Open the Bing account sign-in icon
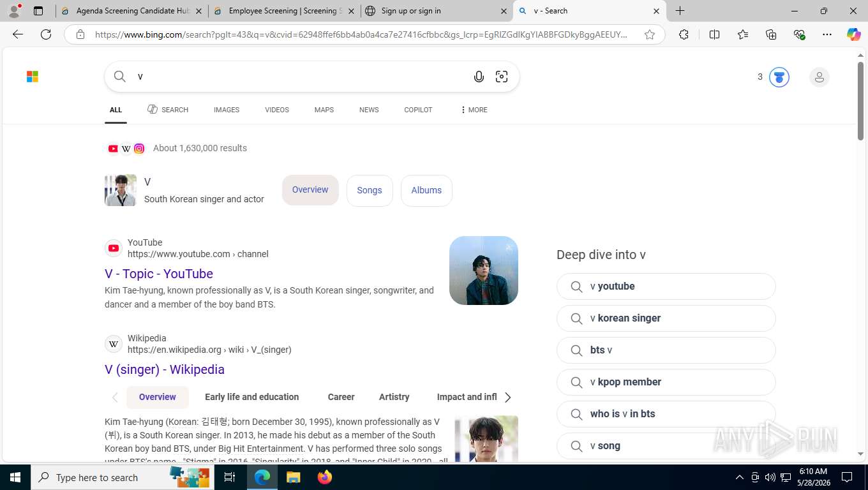The height and width of the screenshot is (490, 868). tap(819, 77)
